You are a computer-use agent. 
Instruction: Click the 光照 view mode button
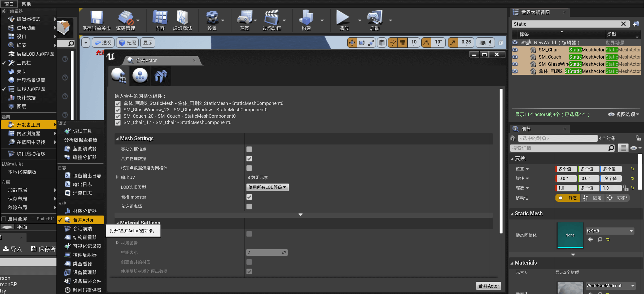pyautogui.click(x=128, y=42)
